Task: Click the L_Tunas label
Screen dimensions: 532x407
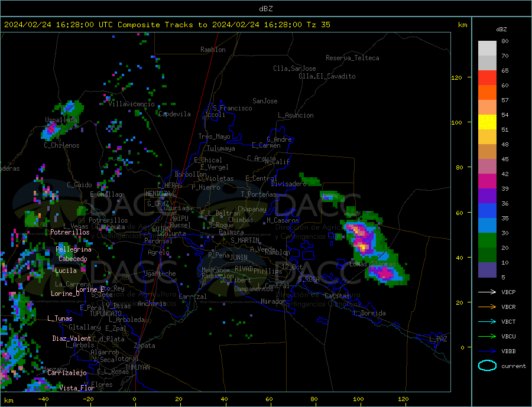Action: (60, 318)
